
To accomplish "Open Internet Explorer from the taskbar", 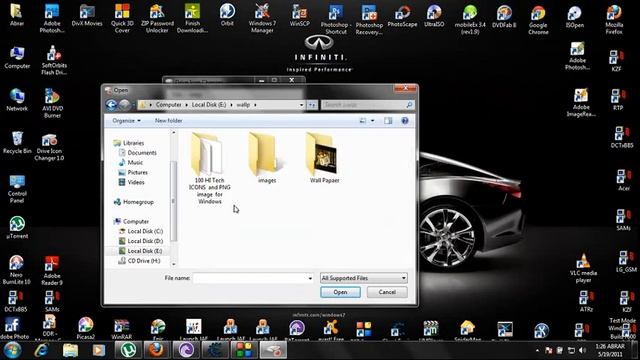I will 42,350.
